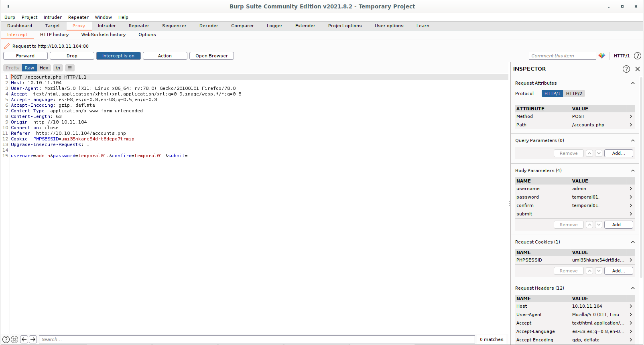This screenshot has height=345, width=644.
Task: Drop the intercepted request
Action: (72, 56)
